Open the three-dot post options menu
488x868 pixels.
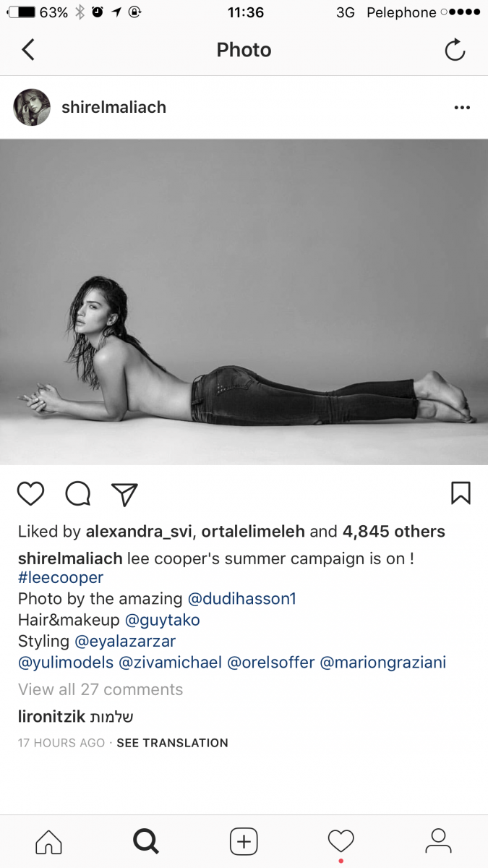(462, 108)
